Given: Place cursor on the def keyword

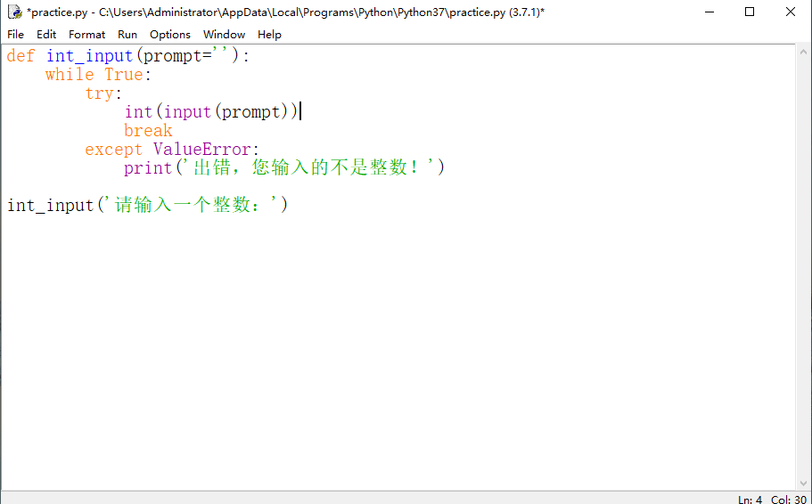Looking at the screenshot, I should pyautogui.click(x=21, y=56).
